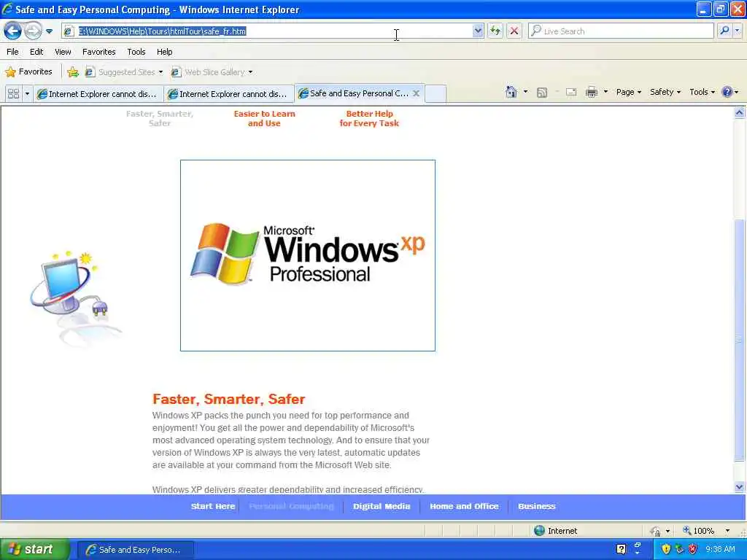
Task: Click the blue Help question icon
Action: point(727,92)
